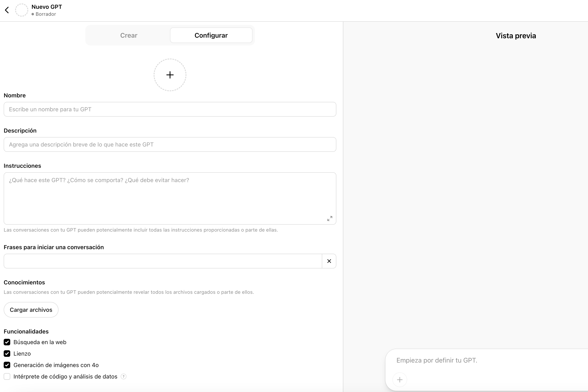Remove the conversation starter with X icon
Image resolution: width=588 pixels, height=392 pixels.
click(x=329, y=261)
